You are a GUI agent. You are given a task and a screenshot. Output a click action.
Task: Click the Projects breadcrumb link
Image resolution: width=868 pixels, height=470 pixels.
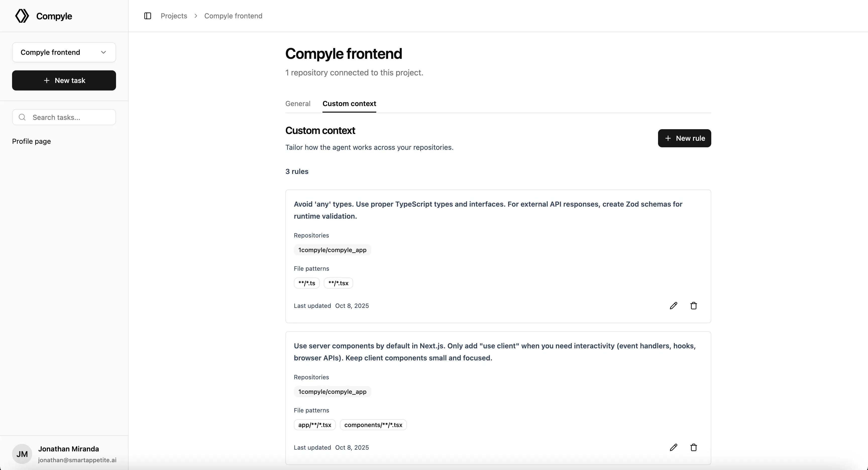tap(174, 16)
